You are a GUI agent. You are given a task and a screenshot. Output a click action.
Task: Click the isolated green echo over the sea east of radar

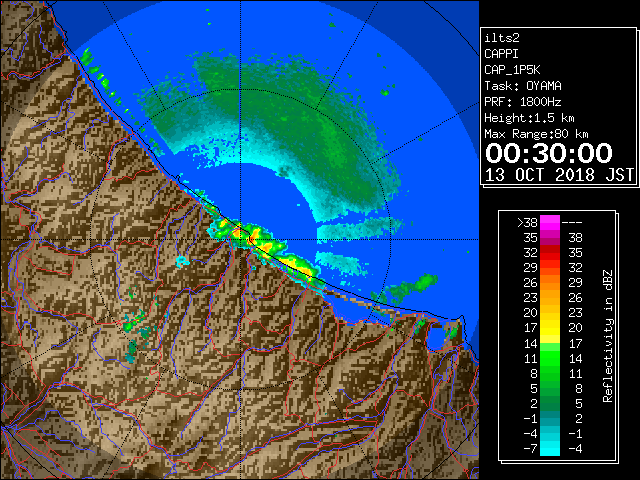click(411, 287)
